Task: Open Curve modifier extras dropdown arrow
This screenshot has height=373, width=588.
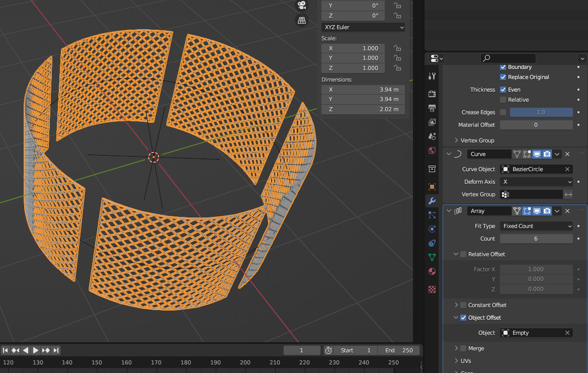Action: 557,154
